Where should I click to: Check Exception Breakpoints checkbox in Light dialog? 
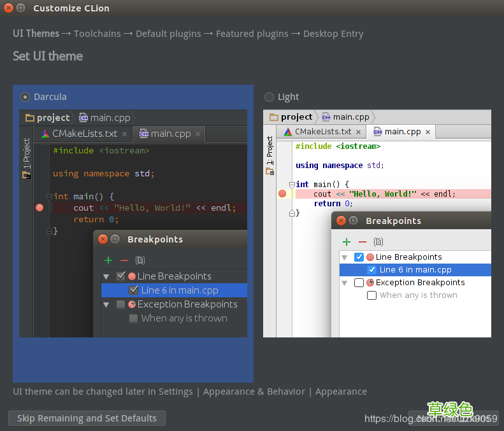coord(359,283)
